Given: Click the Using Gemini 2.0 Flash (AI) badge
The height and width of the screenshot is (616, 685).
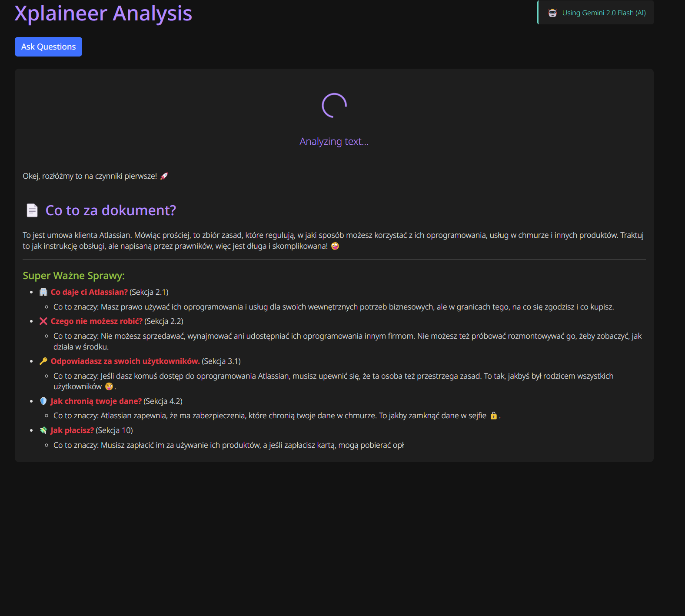Looking at the screenshot, I should [x=595, y=13].
